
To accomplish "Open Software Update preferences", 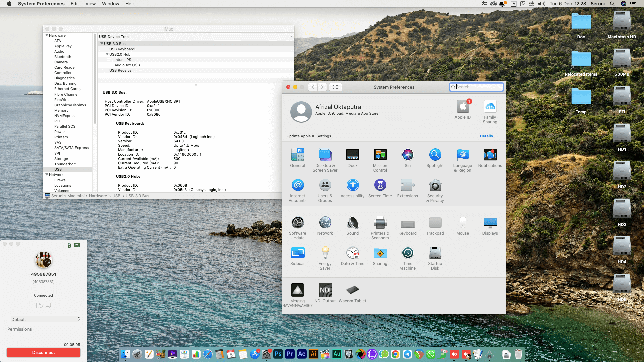I will point(297,223).
